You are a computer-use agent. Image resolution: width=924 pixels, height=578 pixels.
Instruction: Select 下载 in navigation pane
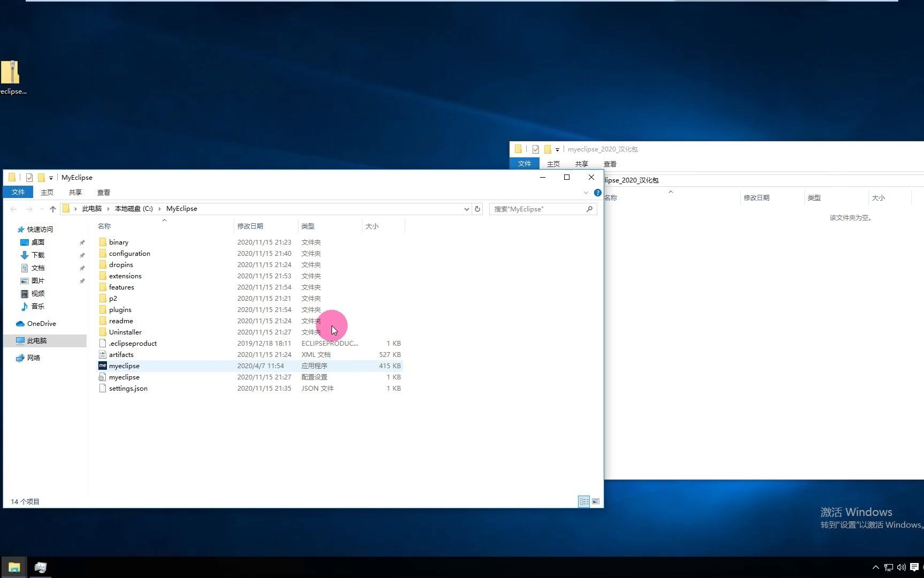coord(37,255)
